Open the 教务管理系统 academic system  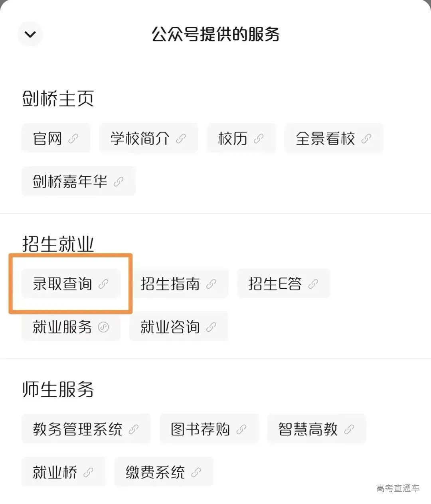[x=78, y=429]
